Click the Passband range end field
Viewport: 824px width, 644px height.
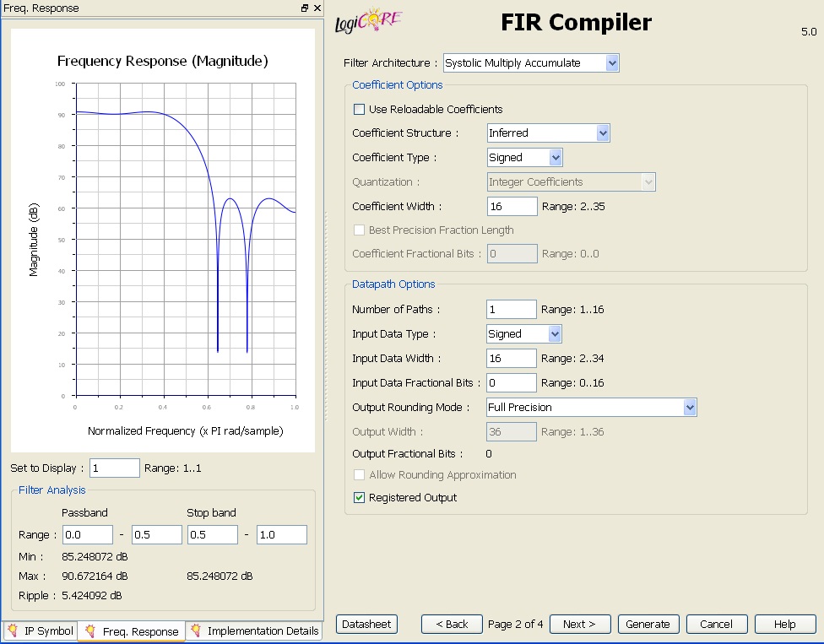(x=156, y=535)
